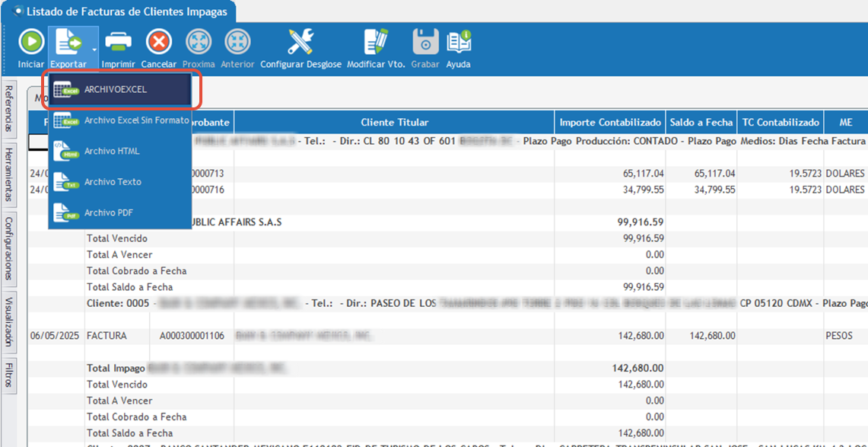
Task: Open the Visualización side tab
Action: tap(10, 322)
